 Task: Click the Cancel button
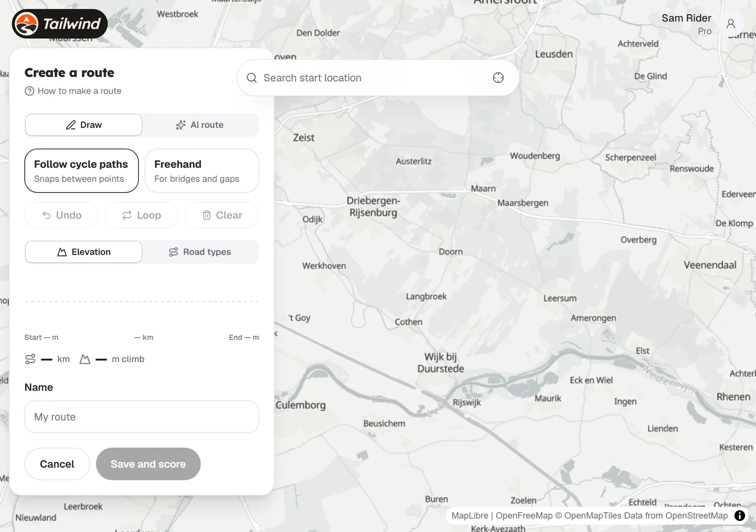point(57,464)
